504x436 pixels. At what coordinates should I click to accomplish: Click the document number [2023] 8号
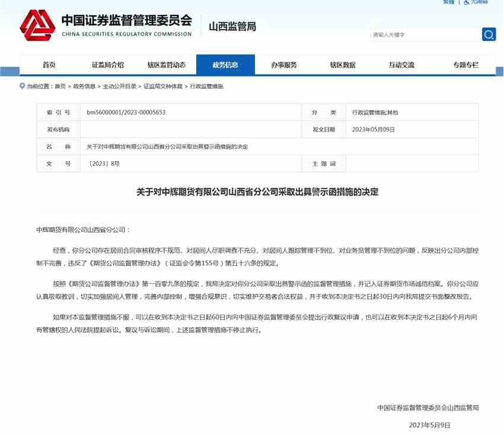(104, 163)
